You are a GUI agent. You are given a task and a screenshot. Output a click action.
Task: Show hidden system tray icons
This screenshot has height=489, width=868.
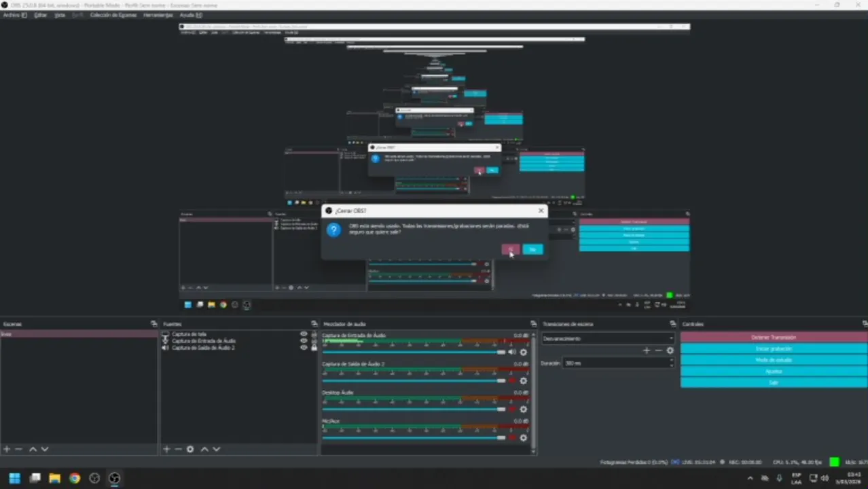750,478
